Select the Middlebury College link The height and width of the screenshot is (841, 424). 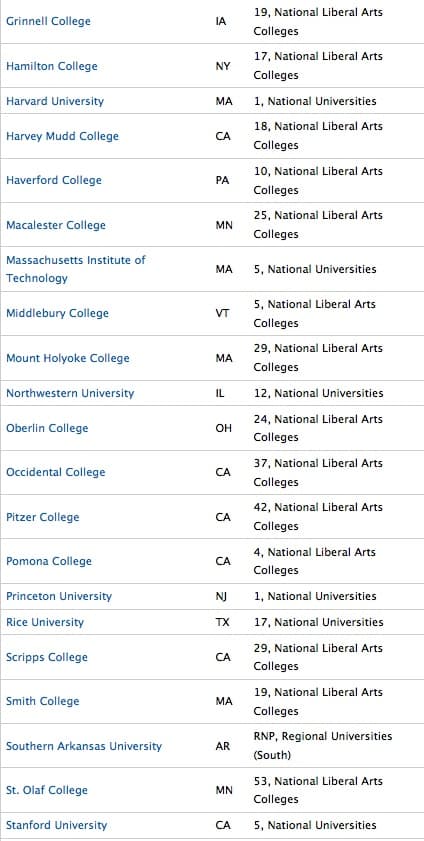click(57, 313)
